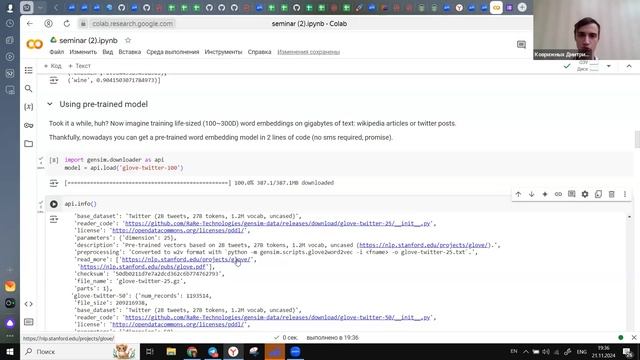Open more cell actions three-dot menu

click(x=624, y=194)
